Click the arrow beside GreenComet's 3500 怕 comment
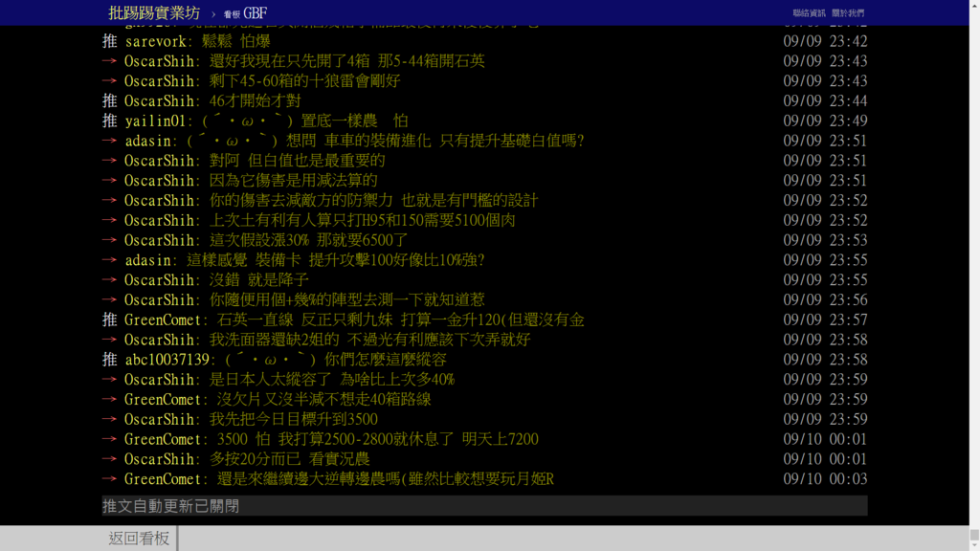 pyautogui.click(x=109, y=439)
